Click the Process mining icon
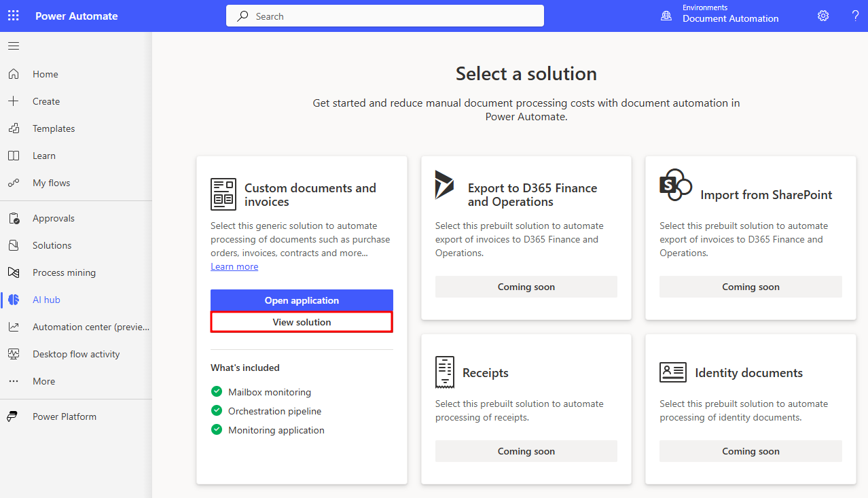 (14, 272)
